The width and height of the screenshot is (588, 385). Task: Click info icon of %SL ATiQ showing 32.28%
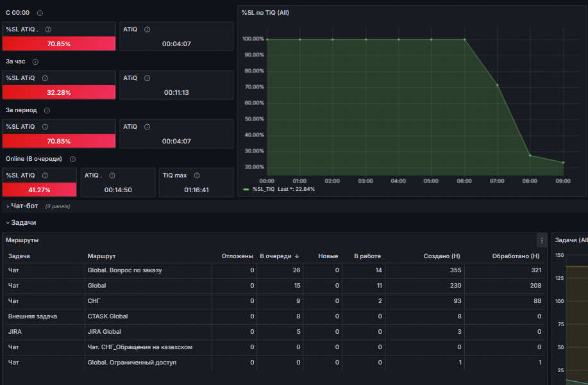tap(45, 78)
